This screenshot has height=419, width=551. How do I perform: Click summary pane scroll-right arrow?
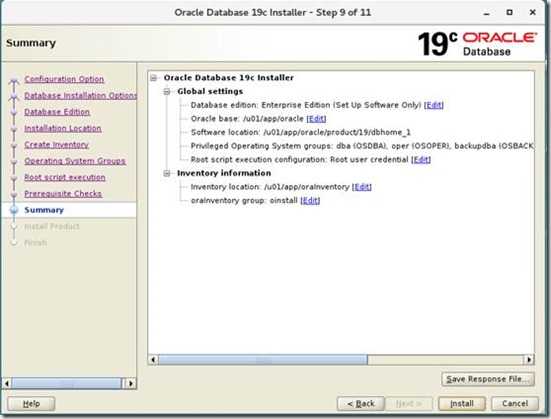[x=529, y=360]
